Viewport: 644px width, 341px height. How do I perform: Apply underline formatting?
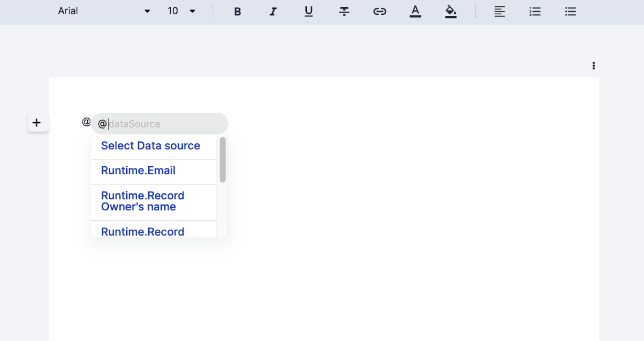(309, 12)
